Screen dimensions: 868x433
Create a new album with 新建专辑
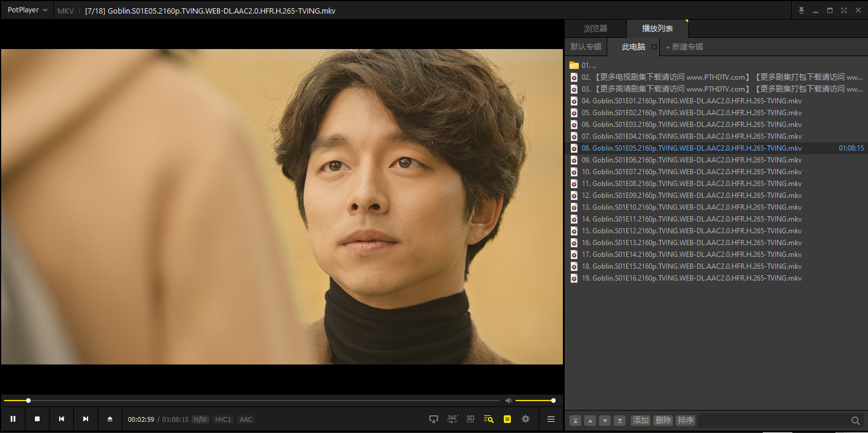(685, 47)
